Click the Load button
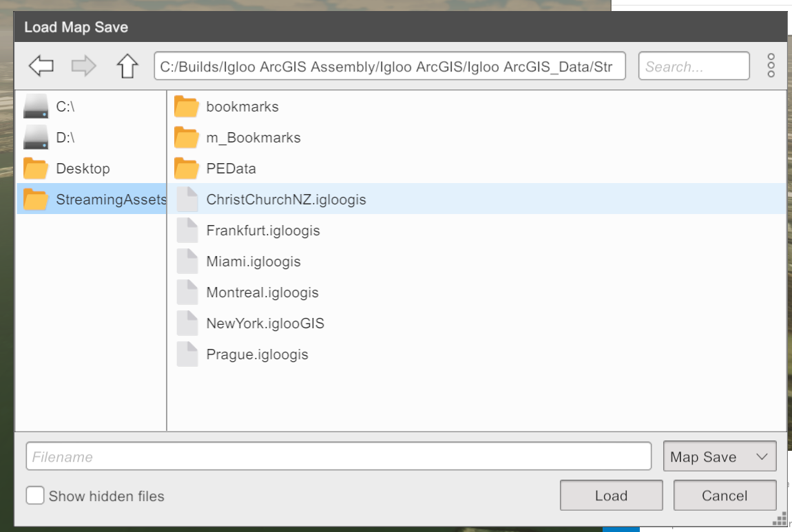Screen dimensions: 792x532 [x=611, y=496]
